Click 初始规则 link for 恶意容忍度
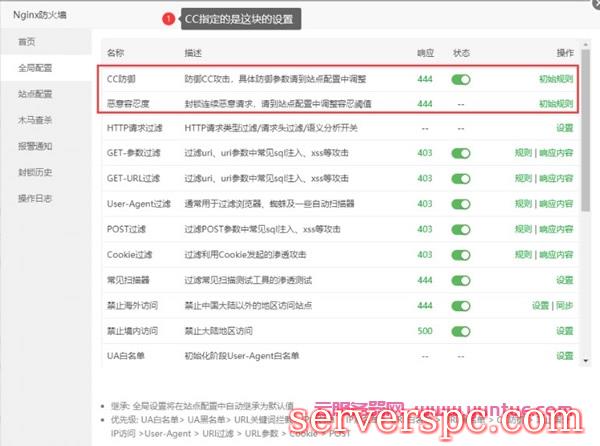The image size is (600, 446). [556, 103]
